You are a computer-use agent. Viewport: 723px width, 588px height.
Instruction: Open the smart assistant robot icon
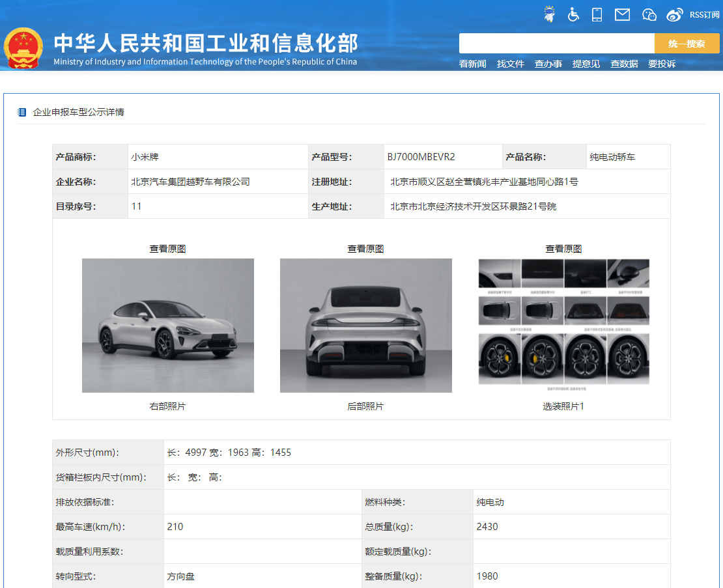(548, 14)
